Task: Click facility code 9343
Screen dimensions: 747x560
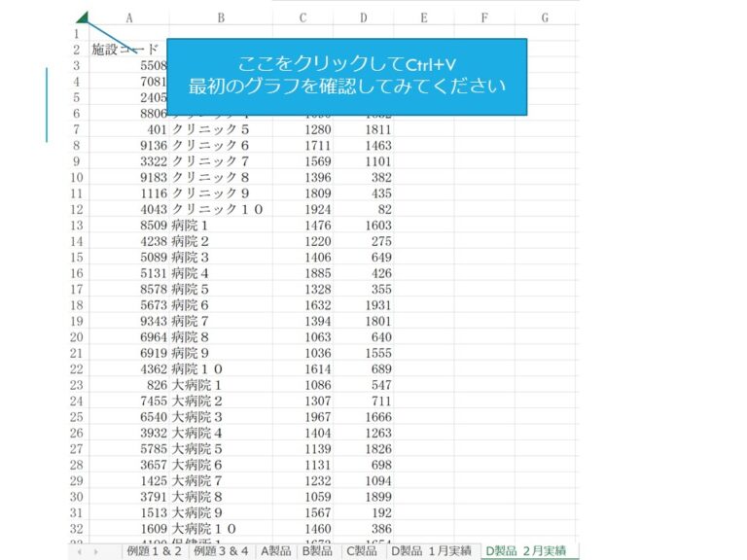Action: (129, 321)
